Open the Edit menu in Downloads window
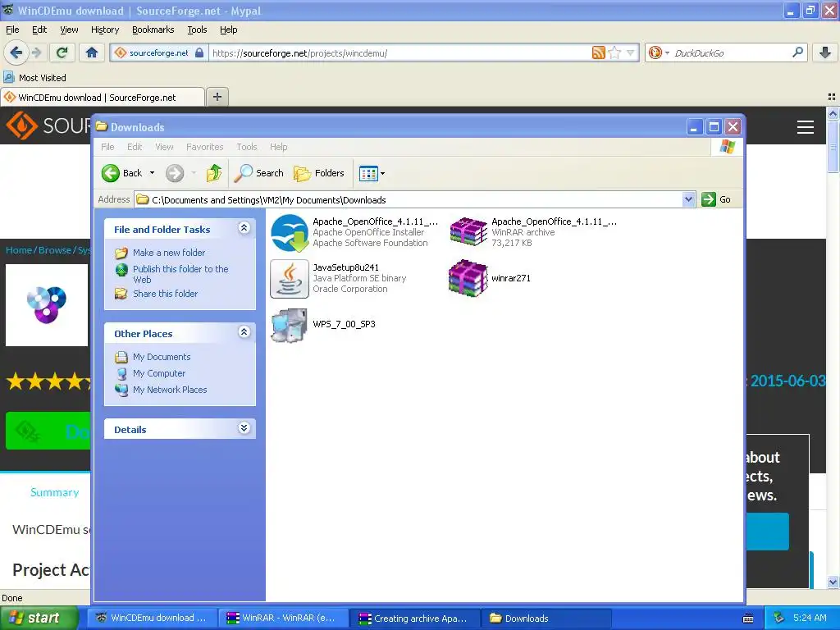The image size is (840, 630). (x=135, y=147)
